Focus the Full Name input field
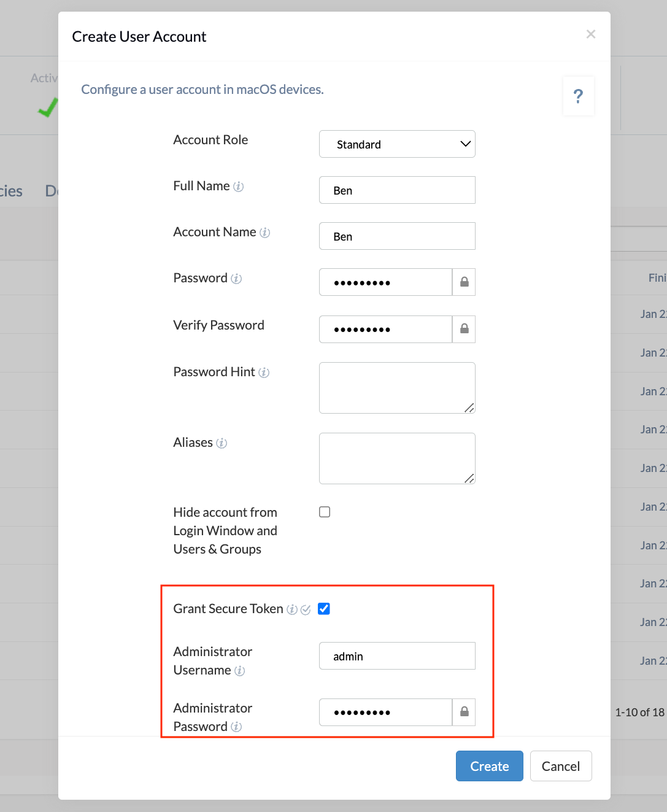The image size is (667, 812). pyautogui.click(x=397, y=190)
